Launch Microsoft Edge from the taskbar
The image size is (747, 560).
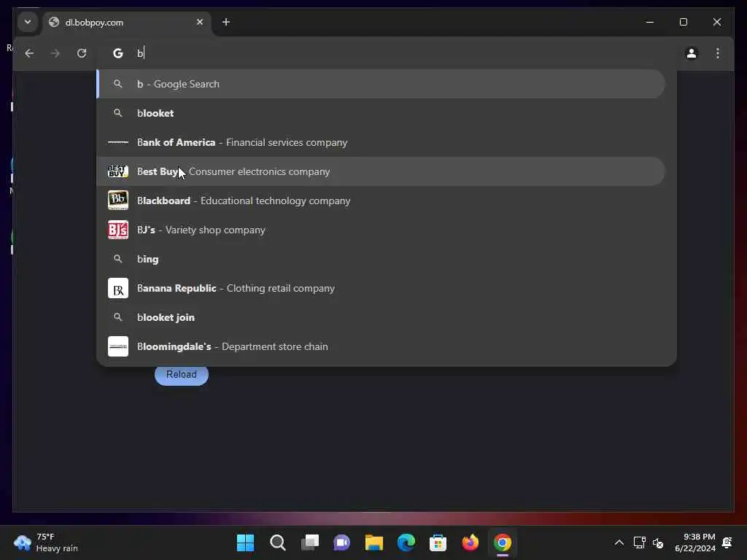pos(406,542)
